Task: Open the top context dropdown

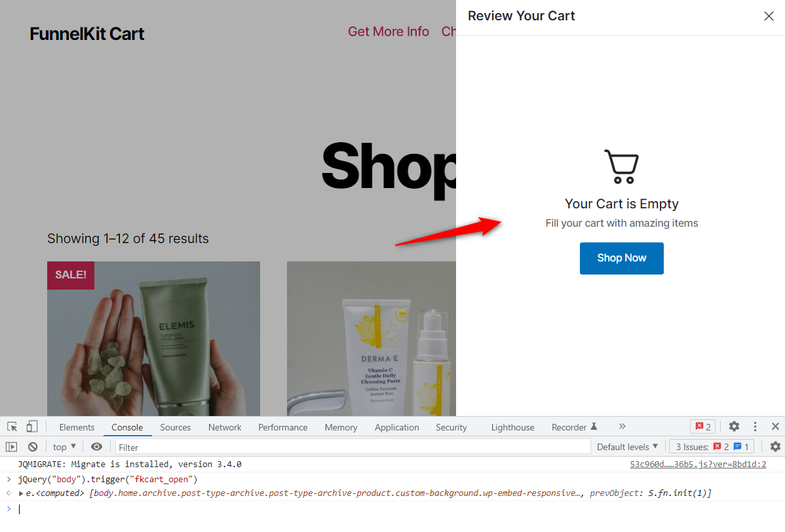Action: point(64,446)
